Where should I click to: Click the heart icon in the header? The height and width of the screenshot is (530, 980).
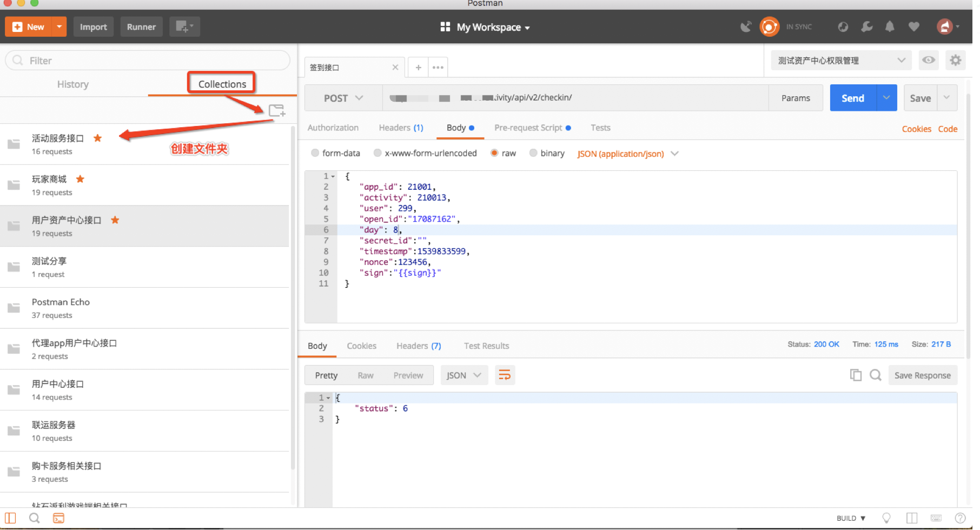pos(913,27)
